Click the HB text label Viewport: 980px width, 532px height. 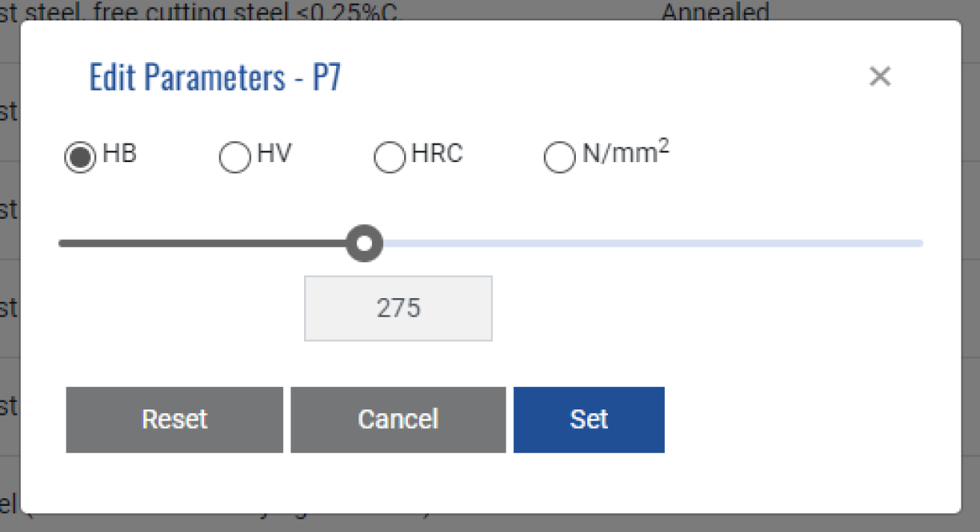tap(120, 153)
